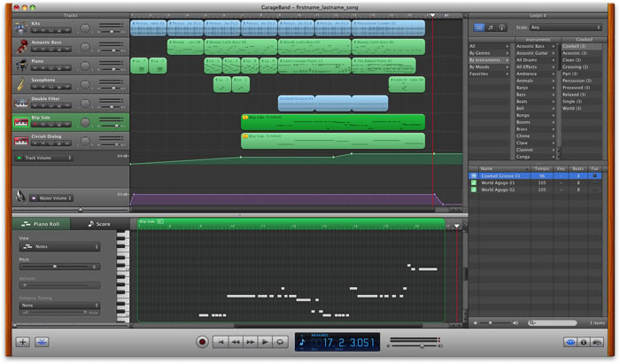Select the Kits drum track icon
Viewport: 620px width, 364px height.
[21, 27]
